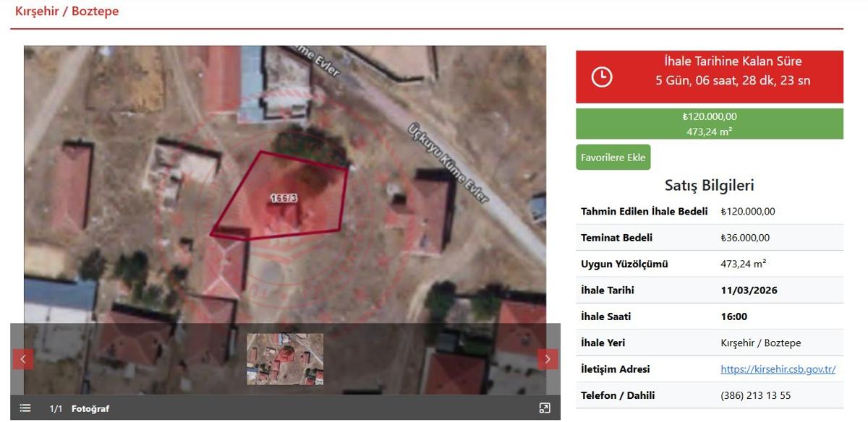Expand the photo to fullscreen
This screenshot has height=422, width=868.
(545, 408)
